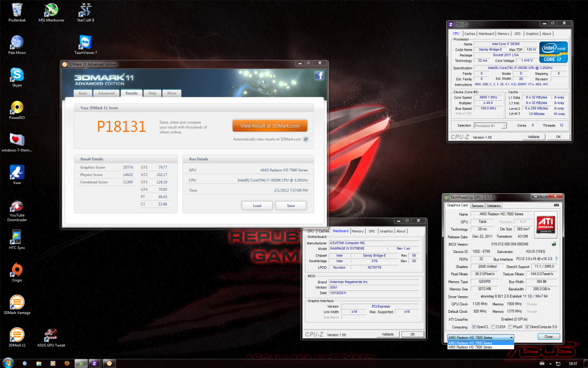Click the Core Speed field 4900.1 MHz
Screen dimensions: 588x368
pos(488,97)
